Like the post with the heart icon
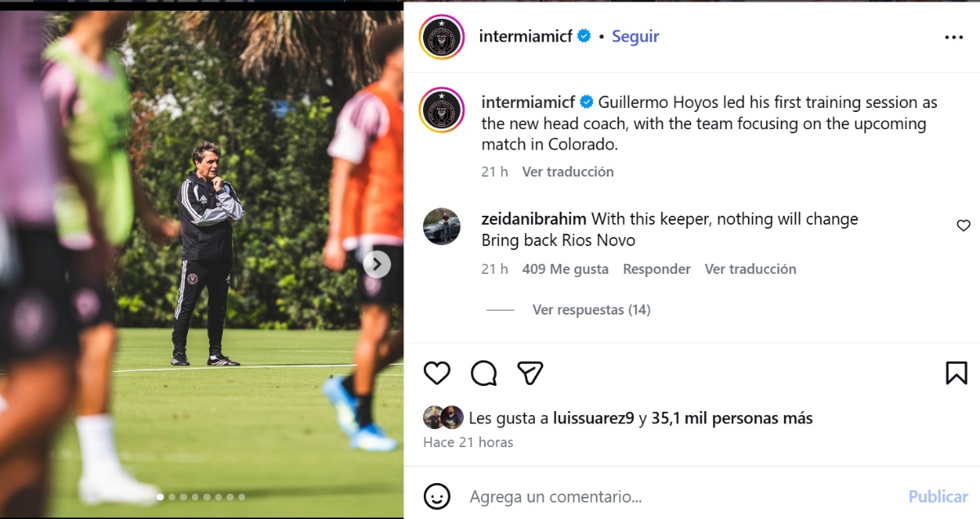This screenshot has height=519, width=980. (x=437, y=373)
